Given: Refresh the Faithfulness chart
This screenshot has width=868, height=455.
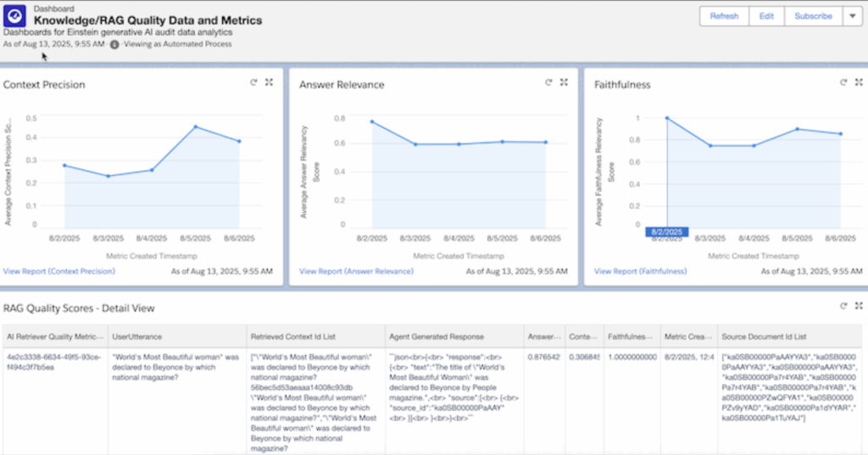Looking at the screenshot, I should [843, 82].
